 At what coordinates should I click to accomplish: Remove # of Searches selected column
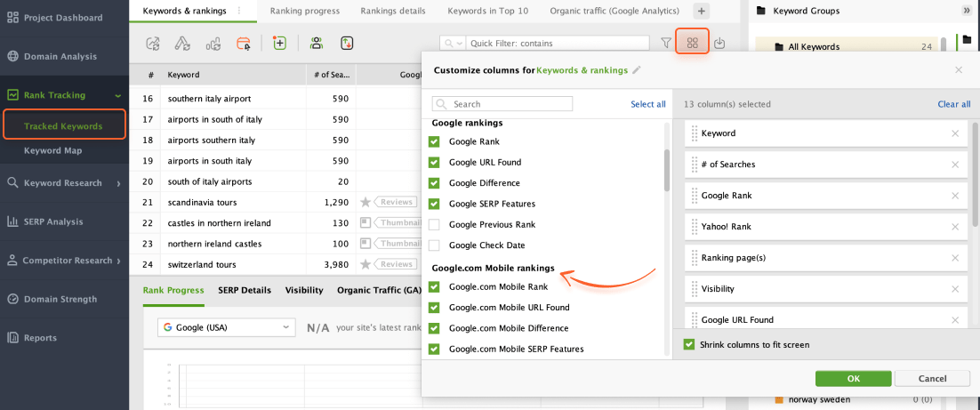(x=954, y=165)
